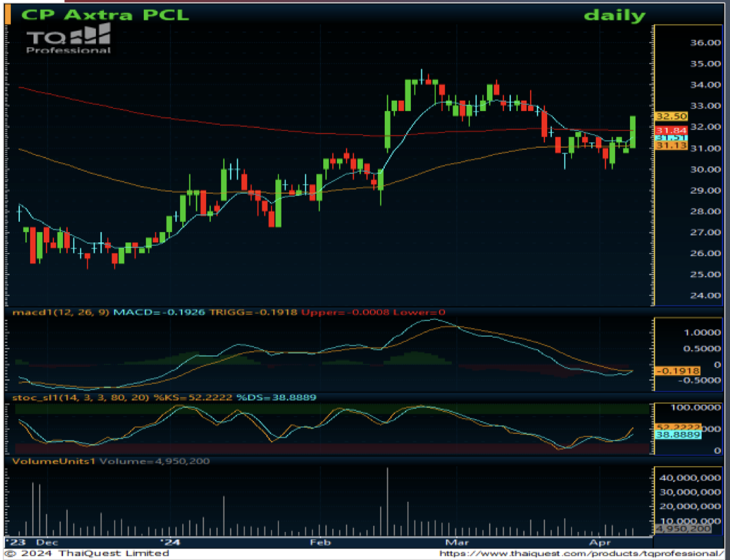Click the Feb label on the time axis

click(x=320, y=542)
